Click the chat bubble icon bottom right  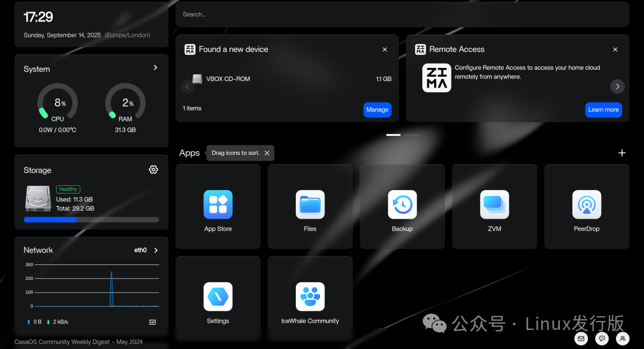(x=600, y=338)
